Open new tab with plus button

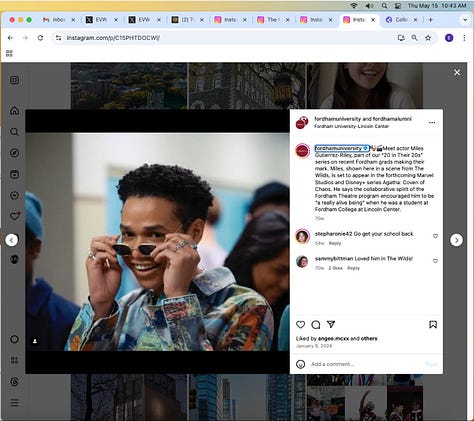click(430, 20)
